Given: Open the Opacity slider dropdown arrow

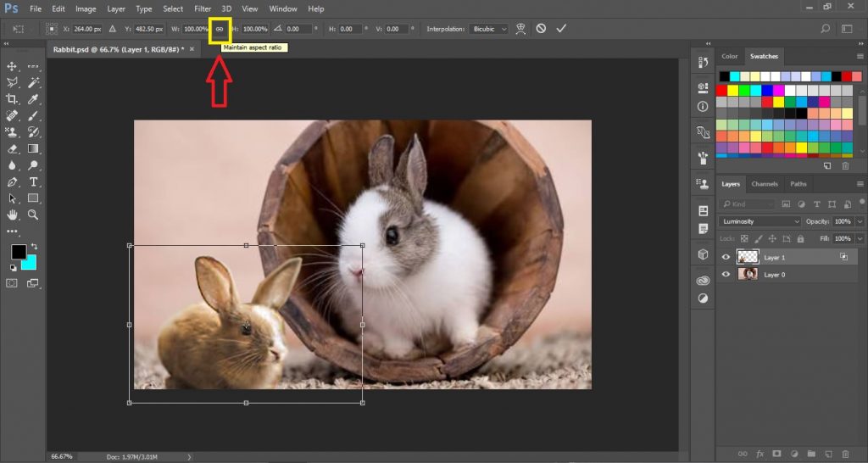Looking at the screenshot, I should [860, 221].
